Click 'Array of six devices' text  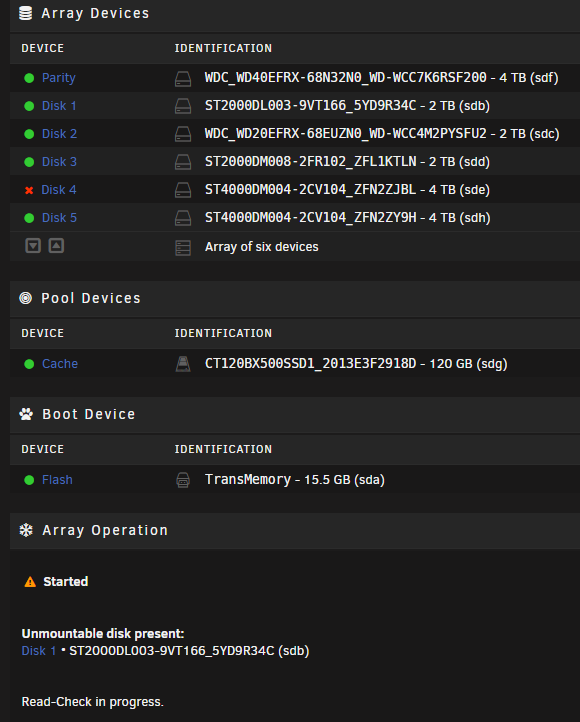click(x=261, y=247)
